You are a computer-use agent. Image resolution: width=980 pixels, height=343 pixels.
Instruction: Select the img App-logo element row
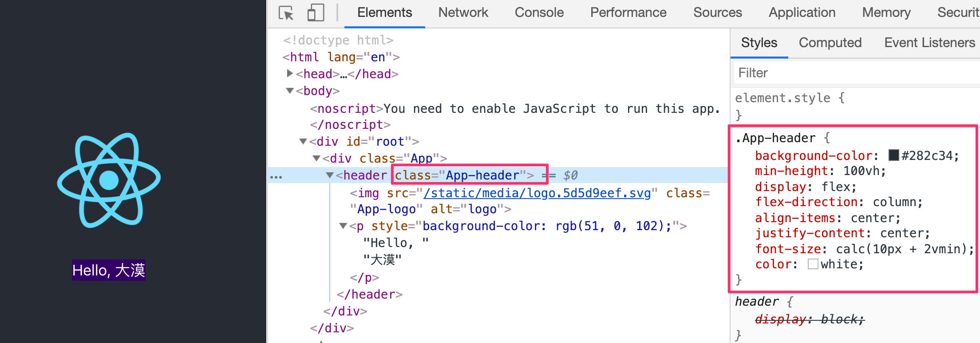click(530, 201)
